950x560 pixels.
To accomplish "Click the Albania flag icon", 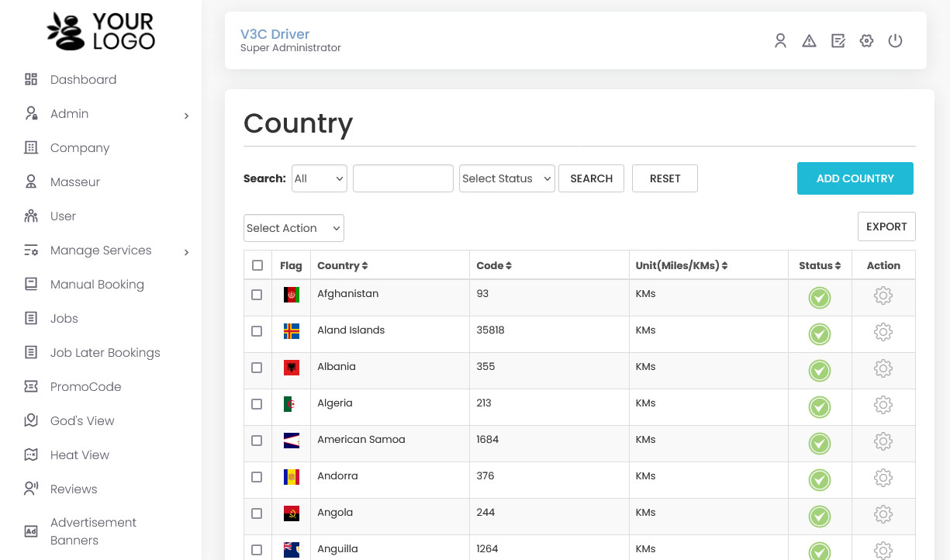I will click(x=292, y=368).
